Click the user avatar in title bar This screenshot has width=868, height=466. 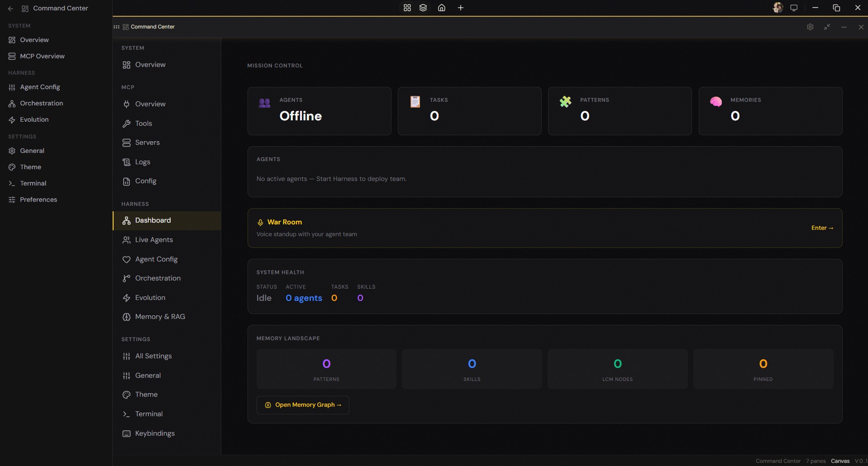click(x=777, y=8)
